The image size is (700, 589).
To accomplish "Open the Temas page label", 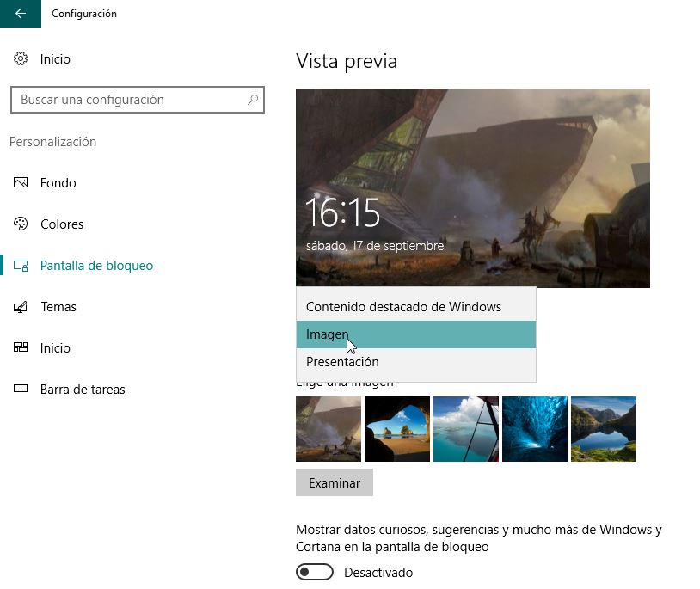I will click(58, 307).
